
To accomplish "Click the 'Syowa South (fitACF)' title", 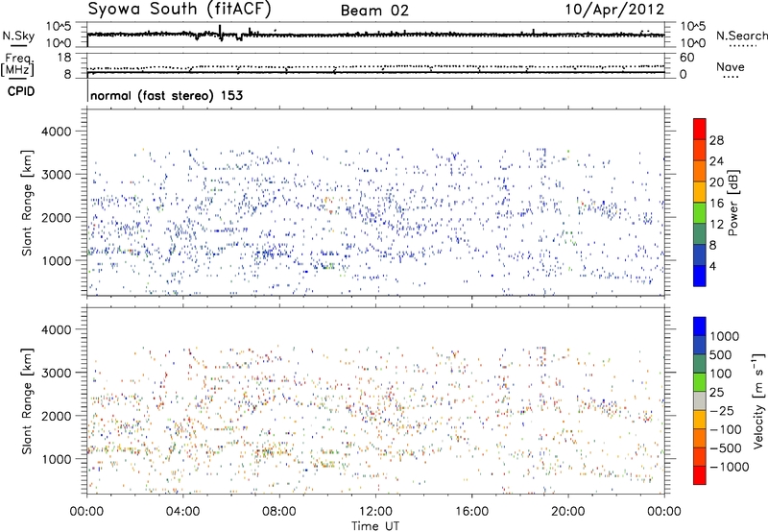I will point(180,10).
